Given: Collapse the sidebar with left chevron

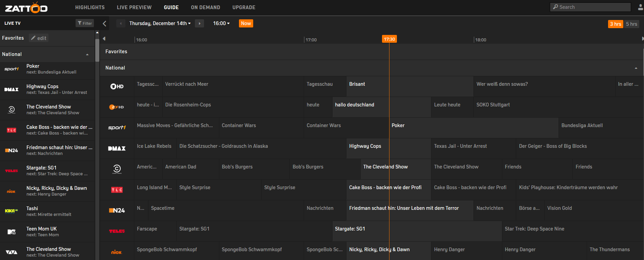Looking at the screenshot, I should coord(104,23).
